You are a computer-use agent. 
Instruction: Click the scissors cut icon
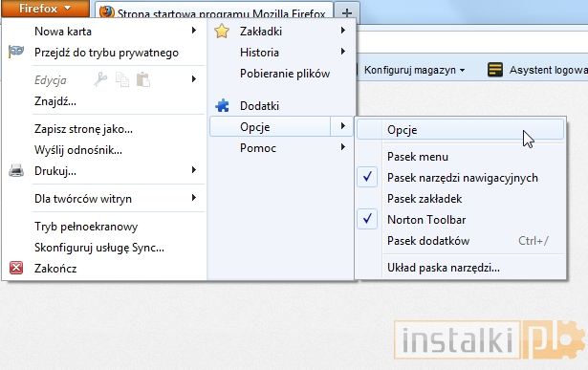tap(100, 79)
